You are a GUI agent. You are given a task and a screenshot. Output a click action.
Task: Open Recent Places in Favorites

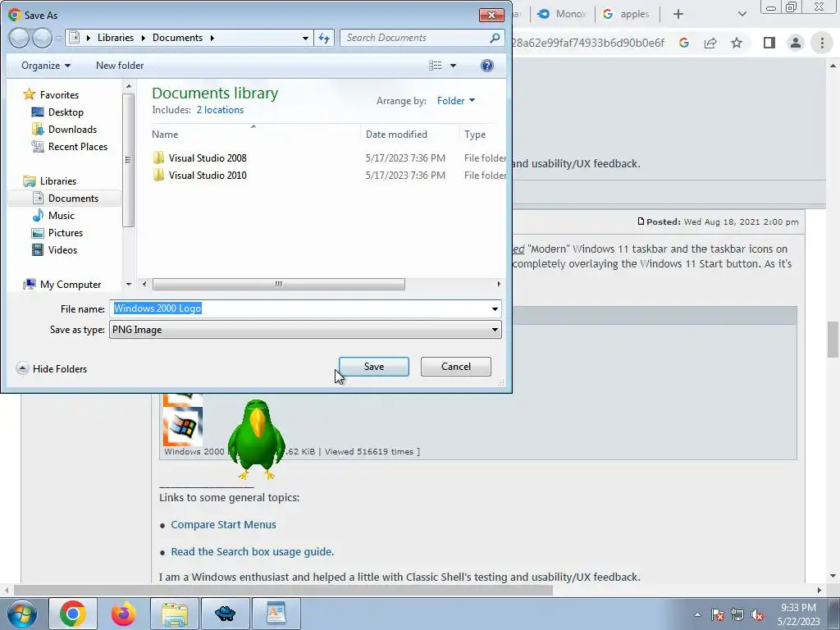pos(77,146)
